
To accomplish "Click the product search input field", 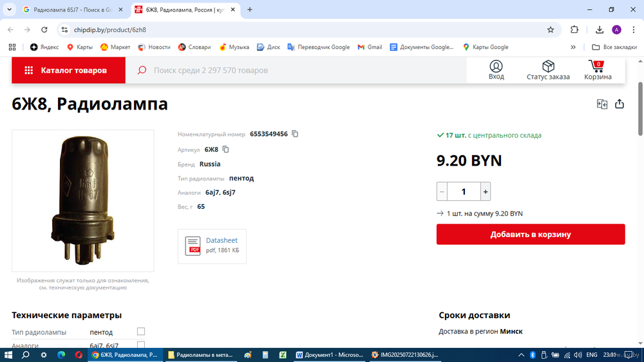I will point(303,70).
